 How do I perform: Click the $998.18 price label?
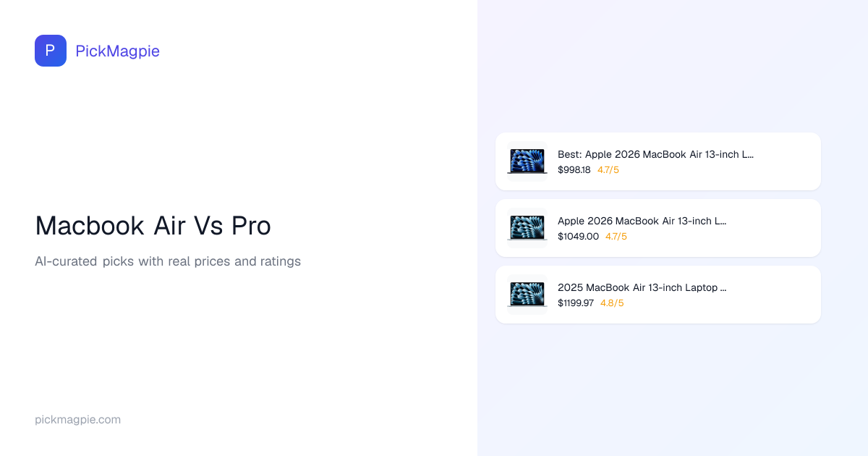coord(574,170)
